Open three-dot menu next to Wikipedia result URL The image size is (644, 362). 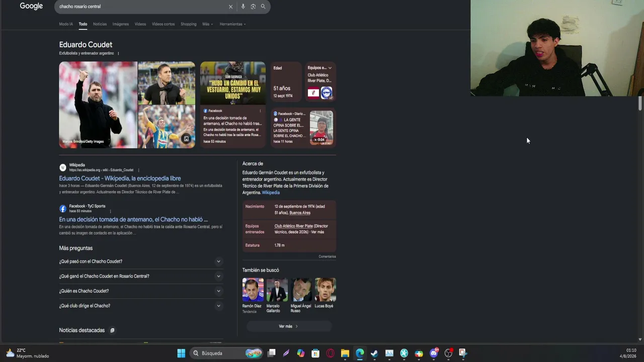138,170
